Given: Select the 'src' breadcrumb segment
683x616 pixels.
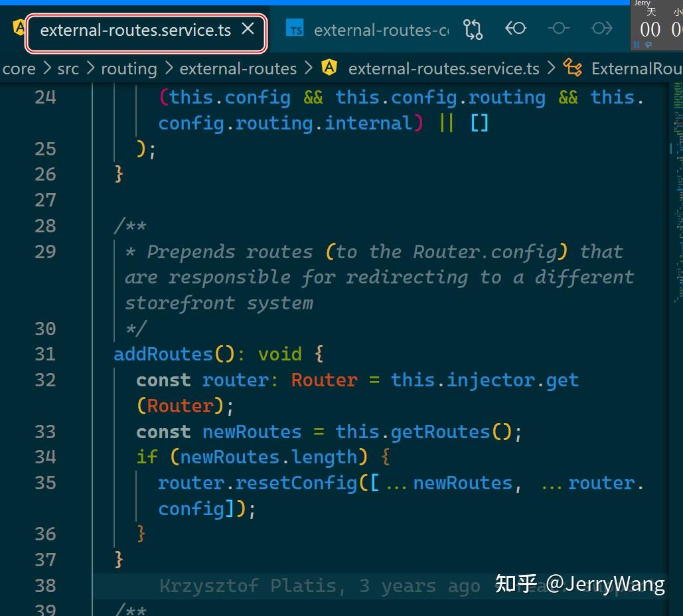Looking at the screenshot, I should pyautogui.click(x=68, y=69).
